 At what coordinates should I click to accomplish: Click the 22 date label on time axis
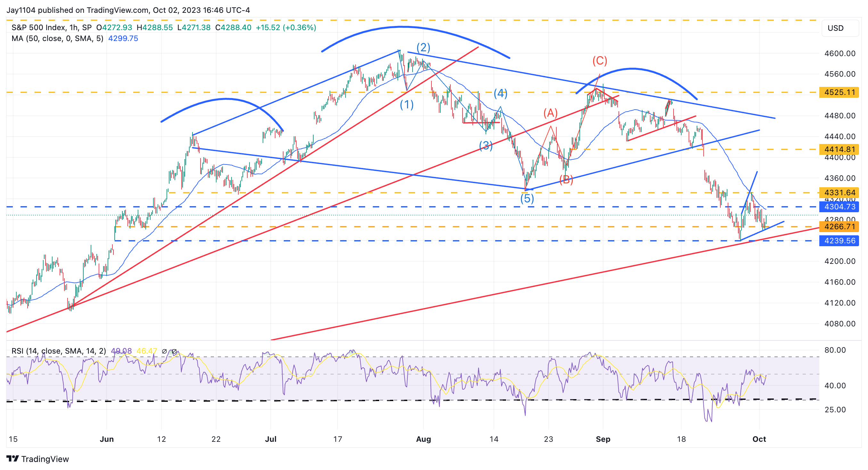point(216,439)
